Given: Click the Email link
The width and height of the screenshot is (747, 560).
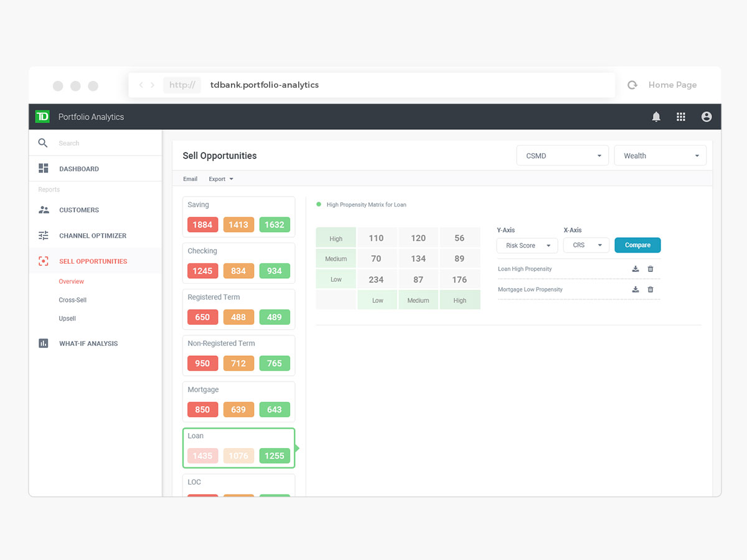Looking at the screenshot, I should (x=190, y=179).
